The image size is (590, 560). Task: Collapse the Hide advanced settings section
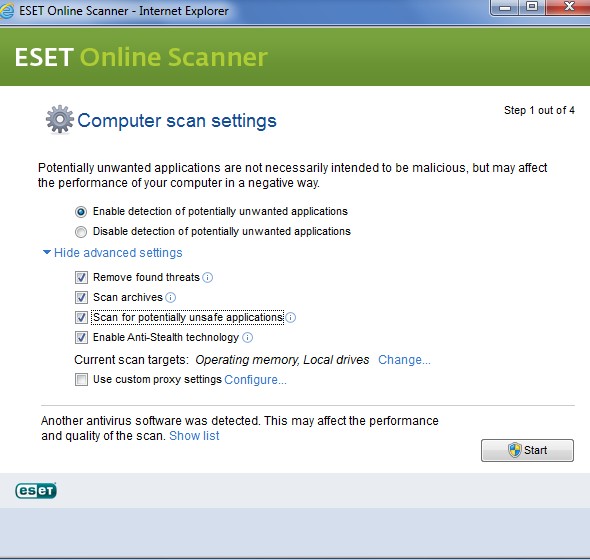(113, 253)
